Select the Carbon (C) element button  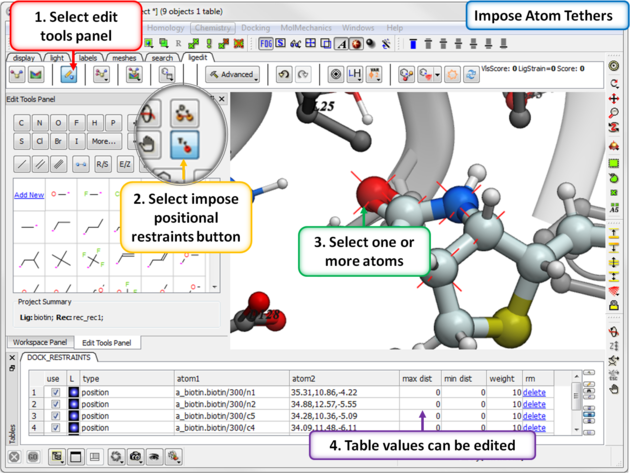pos(21,123)
